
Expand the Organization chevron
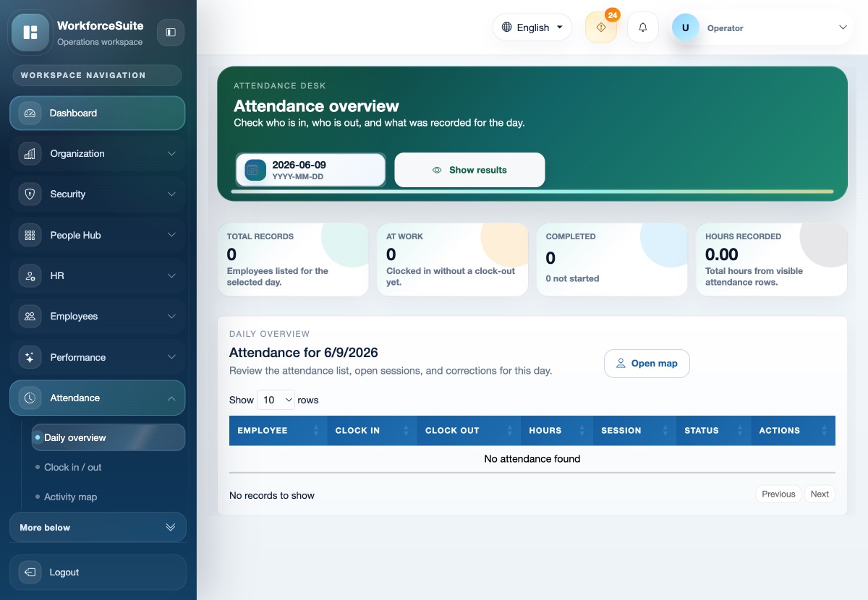pos(171,154)
